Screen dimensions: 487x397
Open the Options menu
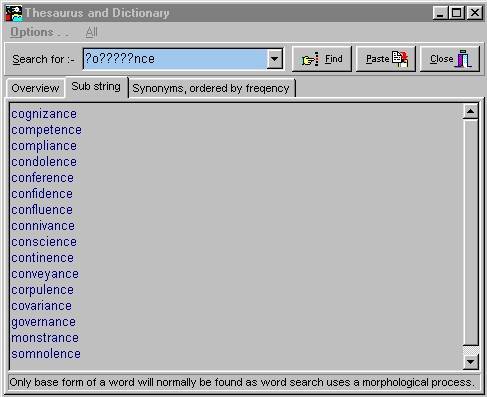[39, 32]
